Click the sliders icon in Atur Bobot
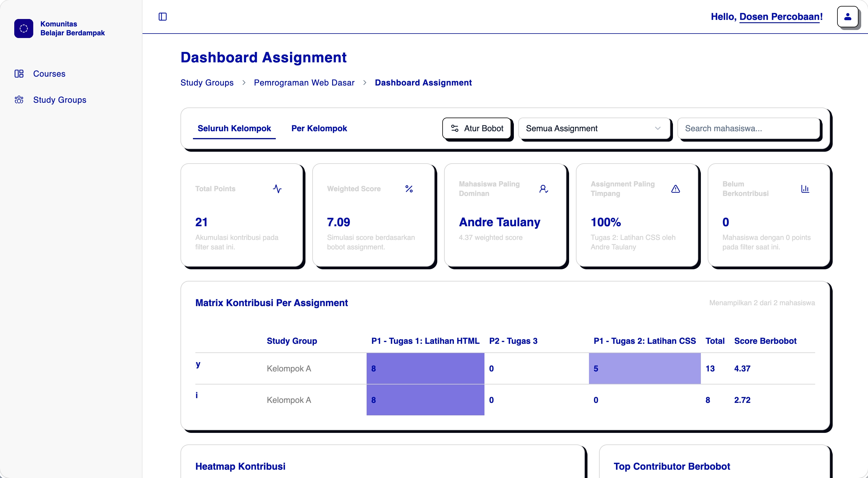The image size is (868, 478). coord(454,129)
